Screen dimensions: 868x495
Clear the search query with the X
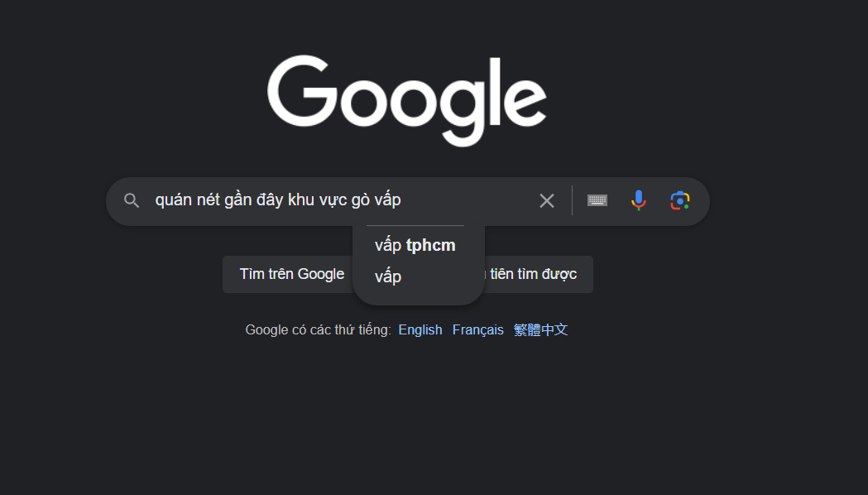click(547, 201)
